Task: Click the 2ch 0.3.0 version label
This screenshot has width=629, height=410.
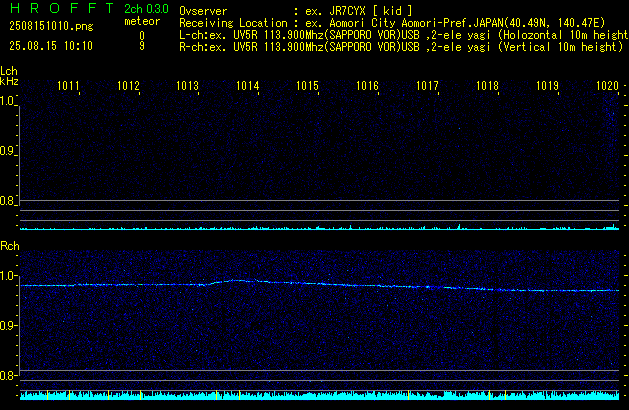Action: [x=146, y=9]
